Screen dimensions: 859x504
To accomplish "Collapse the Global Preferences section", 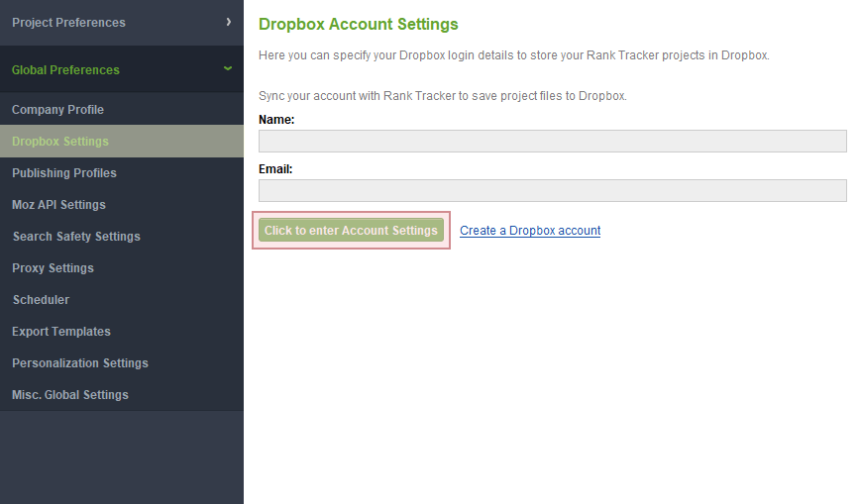I will tap(122, 69).
